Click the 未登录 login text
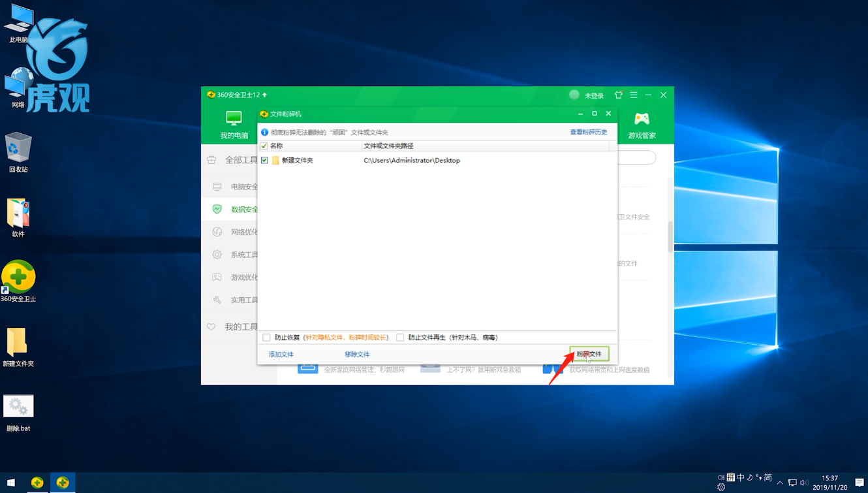This screenshot has height=493, width=868. (x=594, y=95)
